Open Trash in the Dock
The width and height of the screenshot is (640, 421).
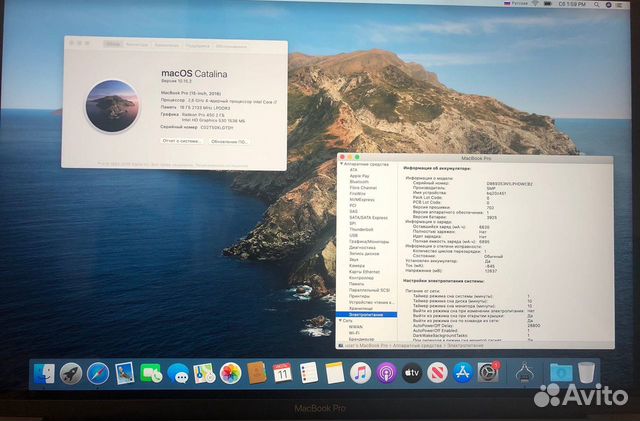[x=587, y=372]
